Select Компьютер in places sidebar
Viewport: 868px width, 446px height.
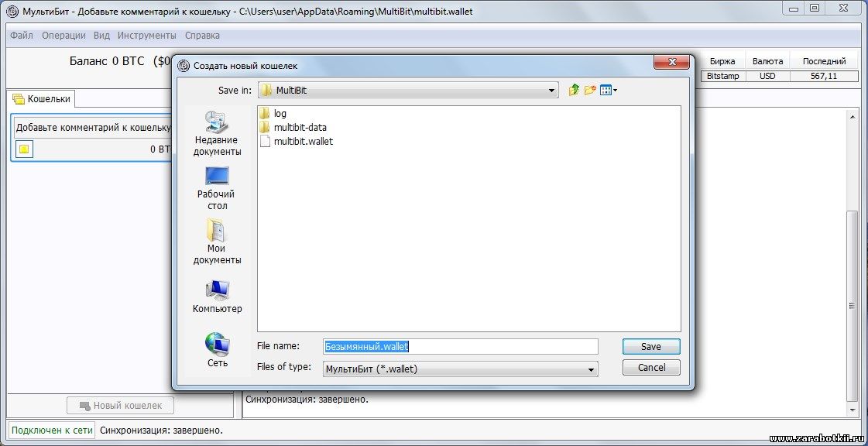(217, 297)
